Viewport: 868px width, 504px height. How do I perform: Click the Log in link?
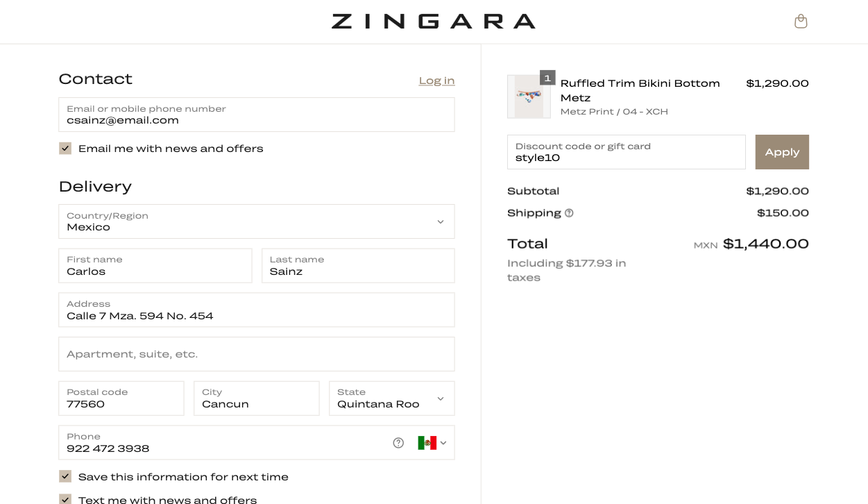click(x=436, y=81)
